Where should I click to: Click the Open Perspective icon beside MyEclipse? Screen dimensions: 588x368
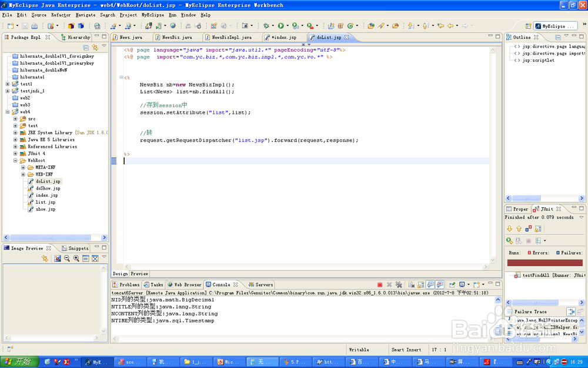(x=529, y=26)
